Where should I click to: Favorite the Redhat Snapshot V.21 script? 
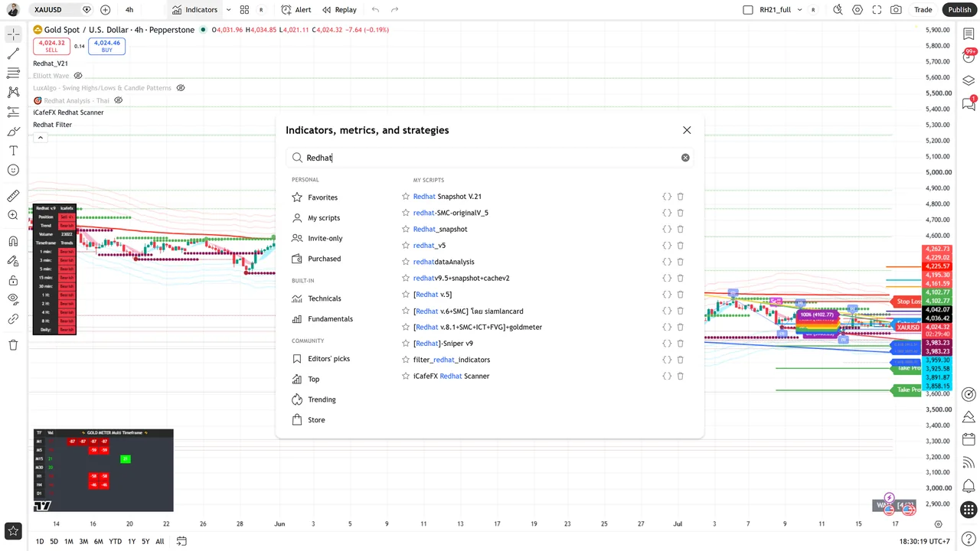(406, 197)
